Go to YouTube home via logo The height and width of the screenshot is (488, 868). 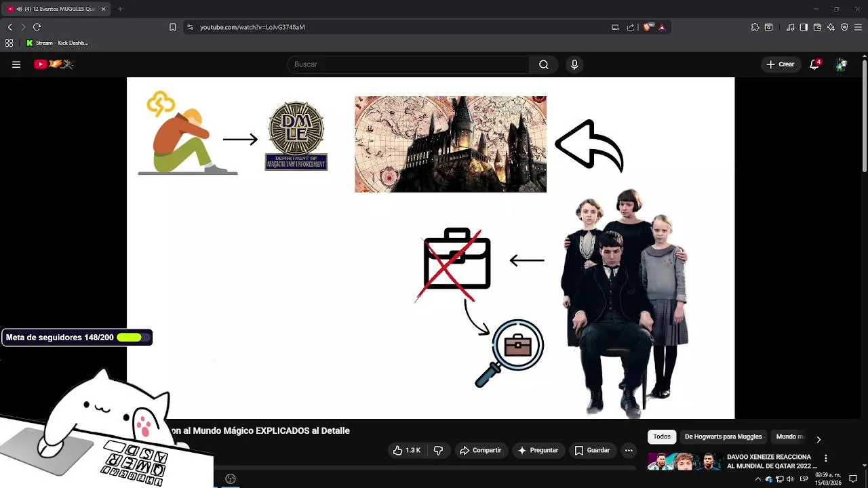[x=54, y=64]
